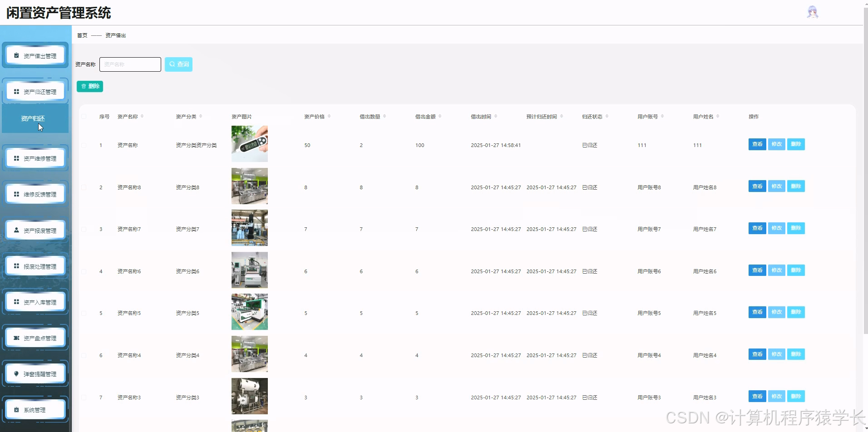
Task: Click bulb icon beside 弹窗提醒管理
Action: (x=16, y=374)
